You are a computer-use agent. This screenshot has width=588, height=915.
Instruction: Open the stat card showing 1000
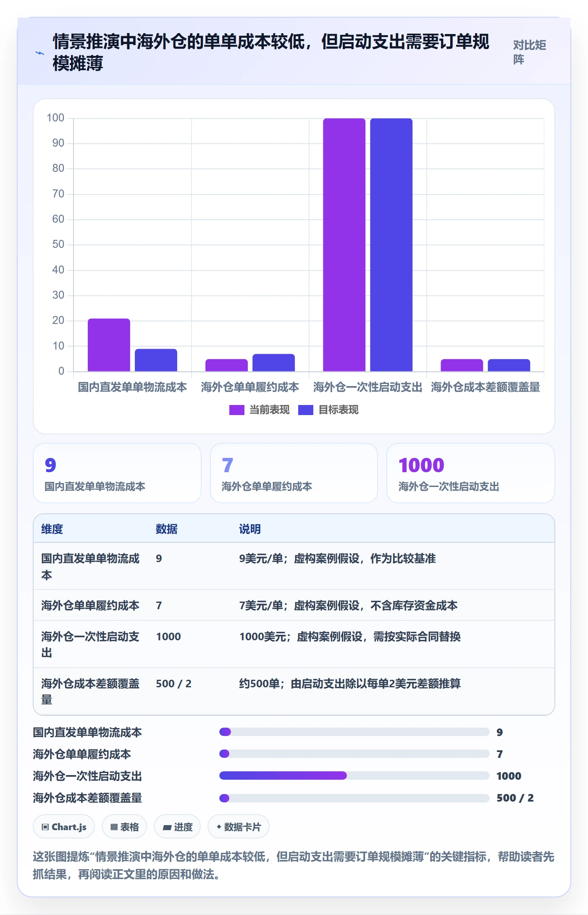pyautogui.click(x=470, y=473)
